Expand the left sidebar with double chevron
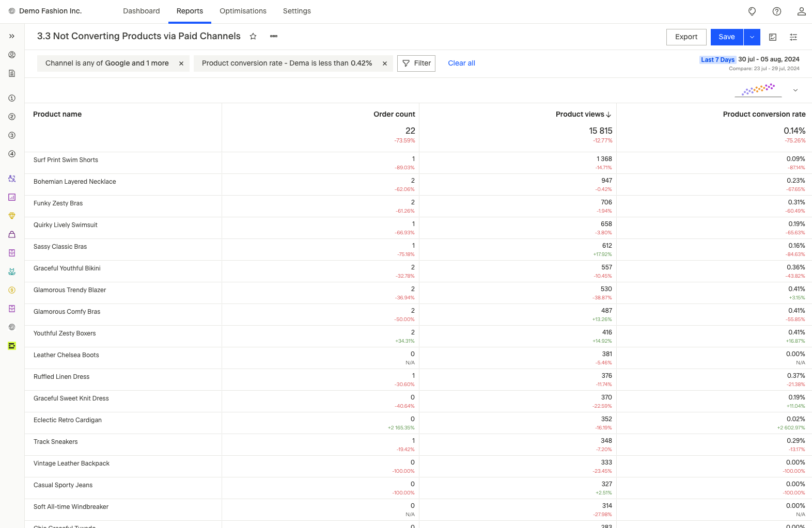Viewport: 812px width, 528px height. pyautogui.click(x=12, y=36)
